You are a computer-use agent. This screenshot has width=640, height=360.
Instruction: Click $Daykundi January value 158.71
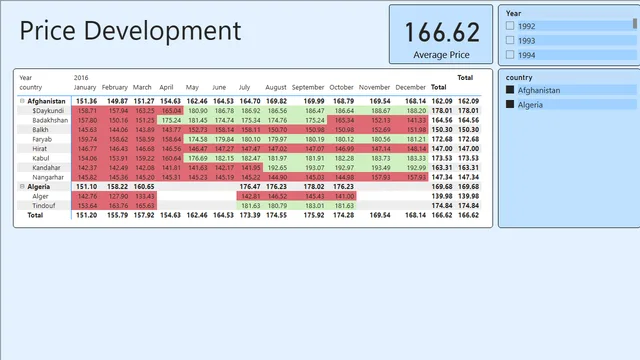click(x=87, y=111)
